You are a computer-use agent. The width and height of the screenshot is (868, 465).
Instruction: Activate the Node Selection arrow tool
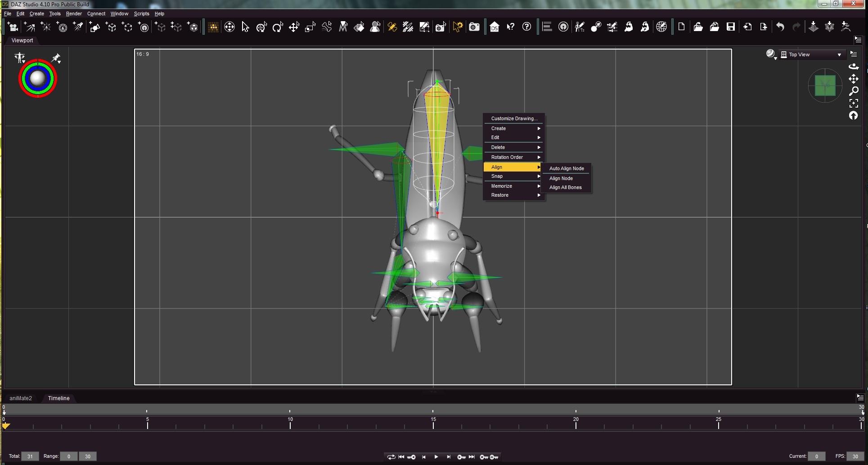[x=245, y=27]
